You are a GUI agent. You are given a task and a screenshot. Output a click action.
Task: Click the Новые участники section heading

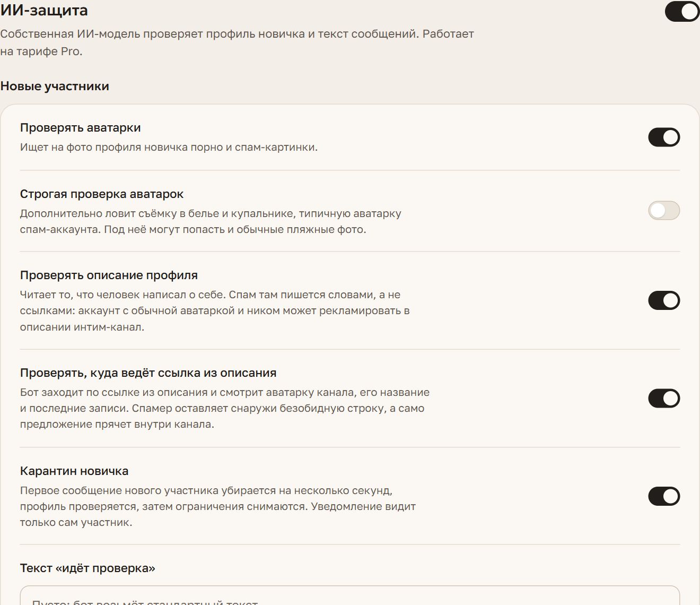[x=55, y=86]
